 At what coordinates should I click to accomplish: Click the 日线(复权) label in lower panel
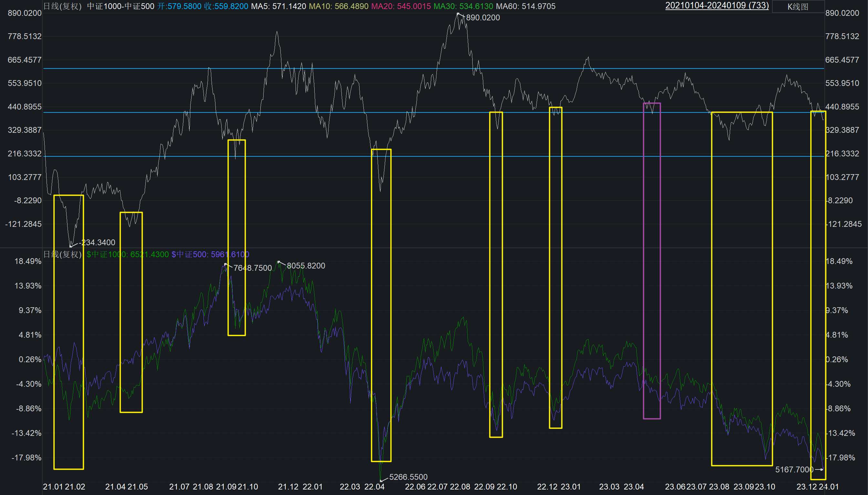tap(63, 254)
